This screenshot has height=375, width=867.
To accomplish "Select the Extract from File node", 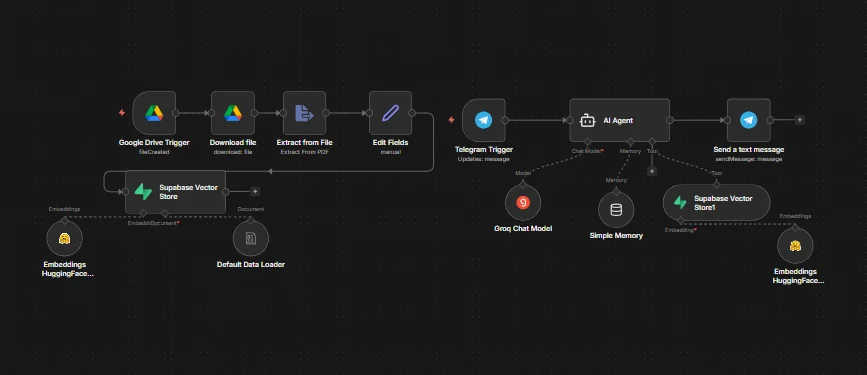I will (x=304, y=113).
